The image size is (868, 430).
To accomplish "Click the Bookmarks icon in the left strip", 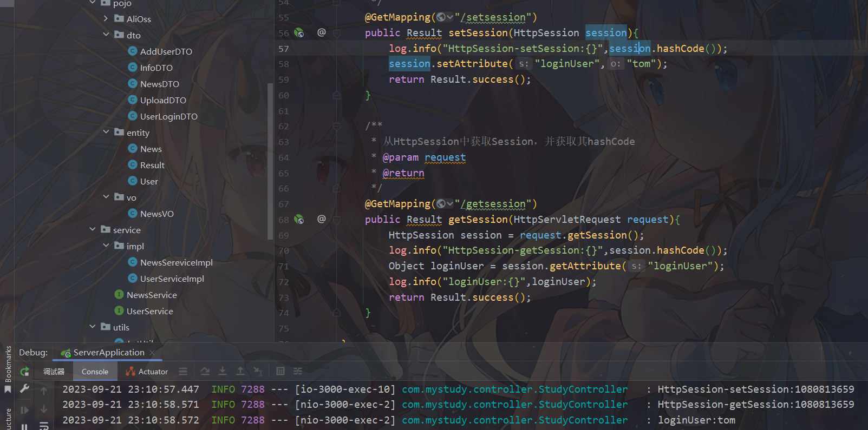I will pyautogui.click(x=8, y=389).
